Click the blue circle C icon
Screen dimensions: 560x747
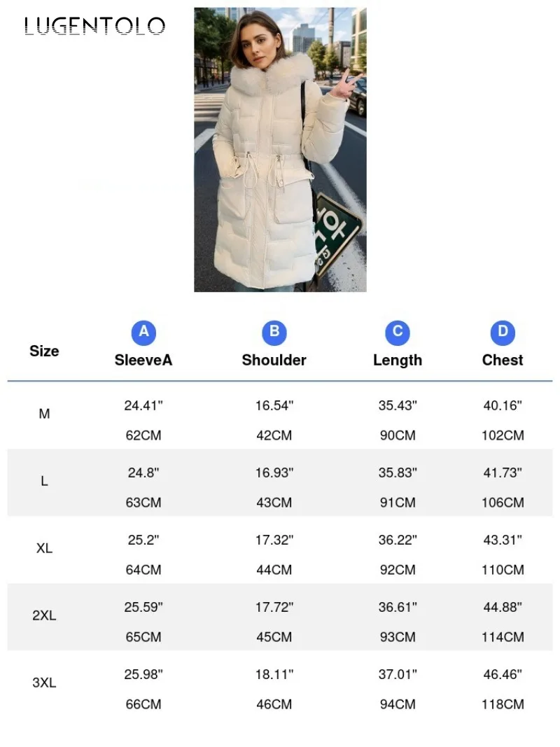tap(398, 332)
